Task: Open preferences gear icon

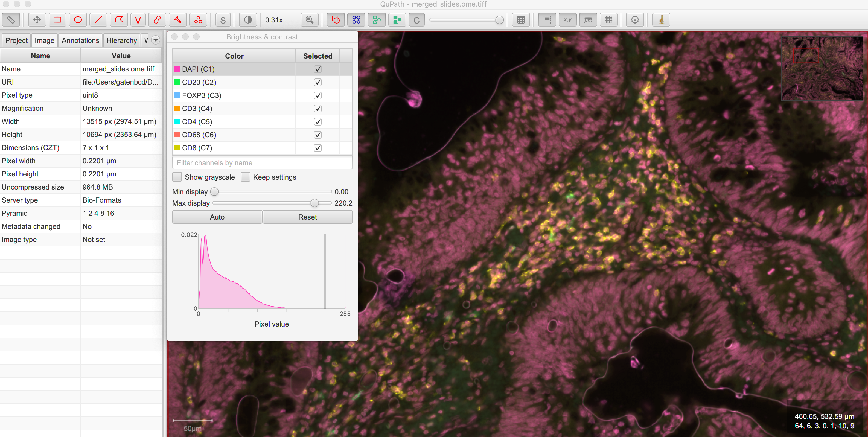Action: click(635, 20)
